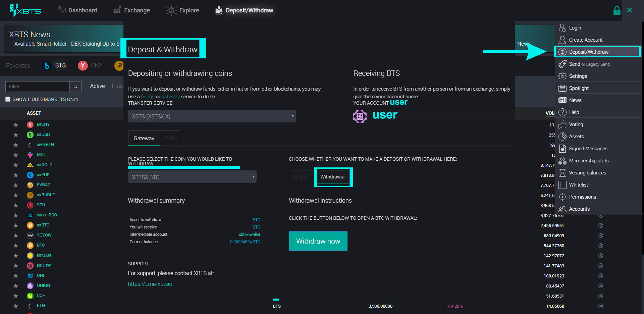This screenshot has width=644, height=314.
Task: Click the YOYOW asset icon
Action: click(30, 235)
